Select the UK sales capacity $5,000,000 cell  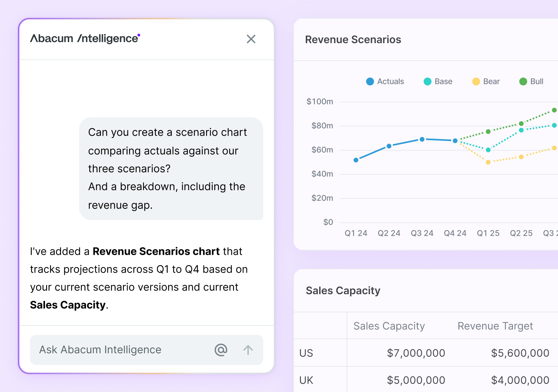(x=416, y=380)
